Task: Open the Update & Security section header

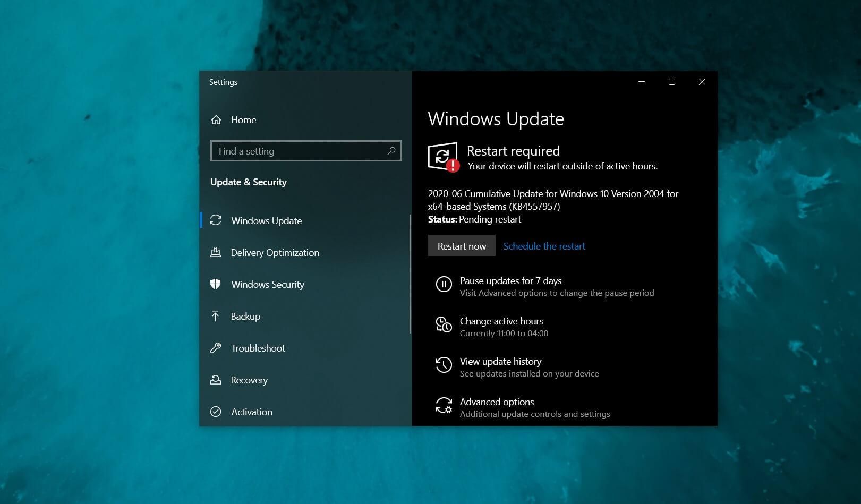Action: coord(248,182)
